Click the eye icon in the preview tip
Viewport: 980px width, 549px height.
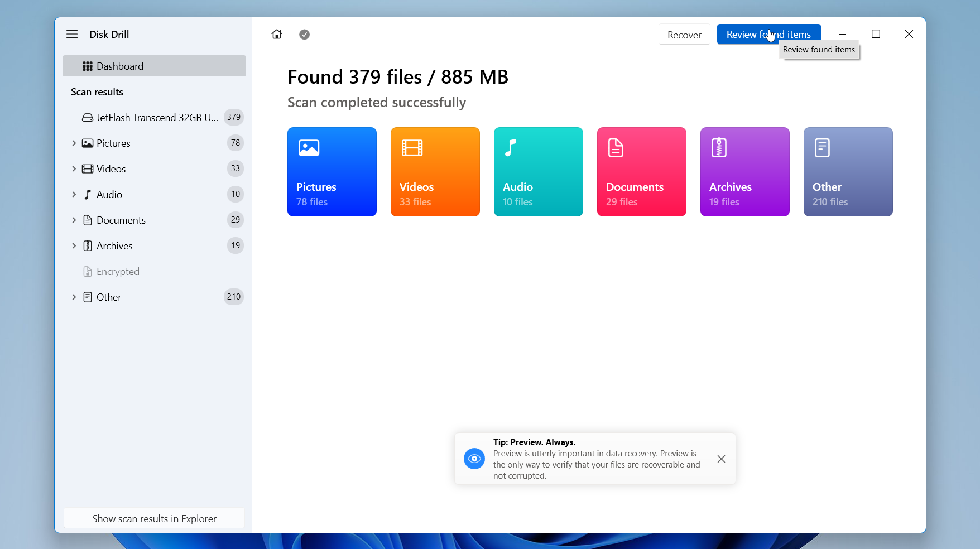[474, 459]
